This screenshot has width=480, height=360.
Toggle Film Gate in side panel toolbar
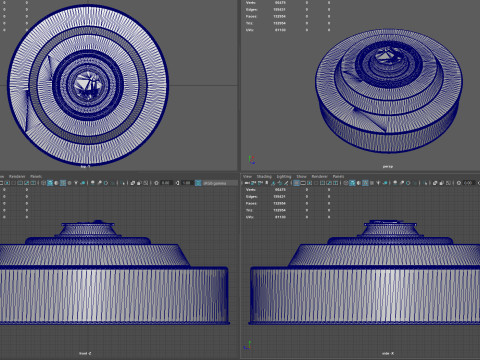tap(303, 183)
